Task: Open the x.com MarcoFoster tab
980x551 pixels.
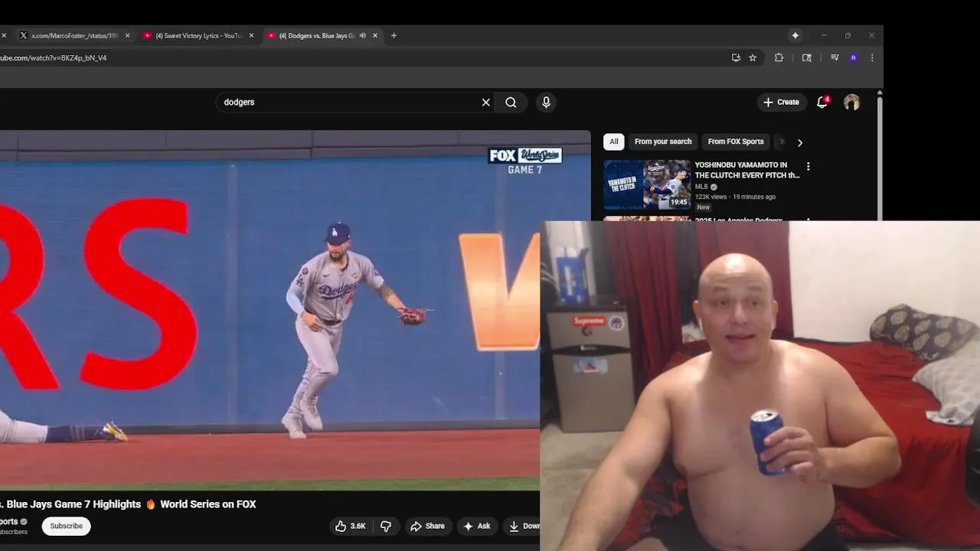Action: [x=73, y=35]
